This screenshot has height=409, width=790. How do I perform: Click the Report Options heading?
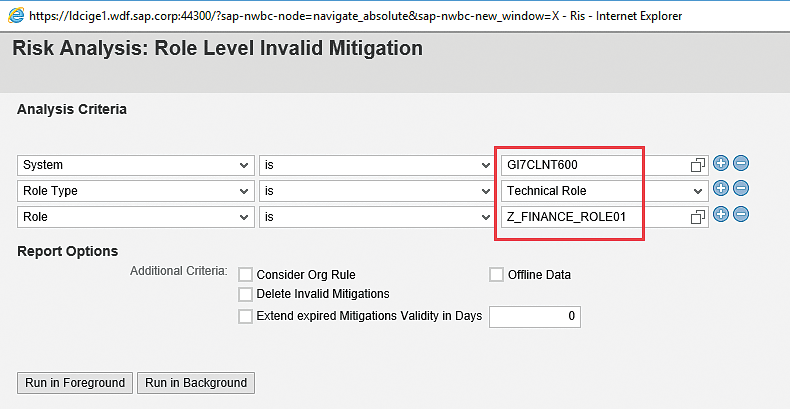pos(68,251)
